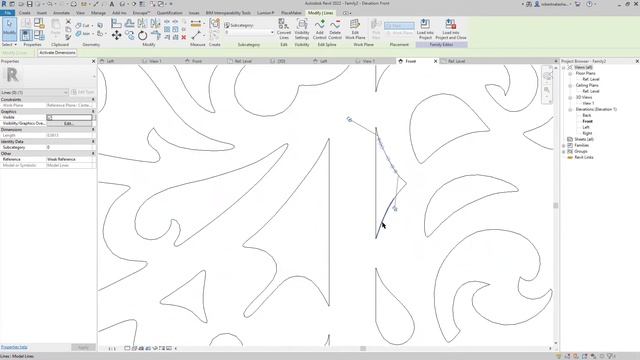
Task: Select View 1 under 3D Views
Action: [588, 103]
